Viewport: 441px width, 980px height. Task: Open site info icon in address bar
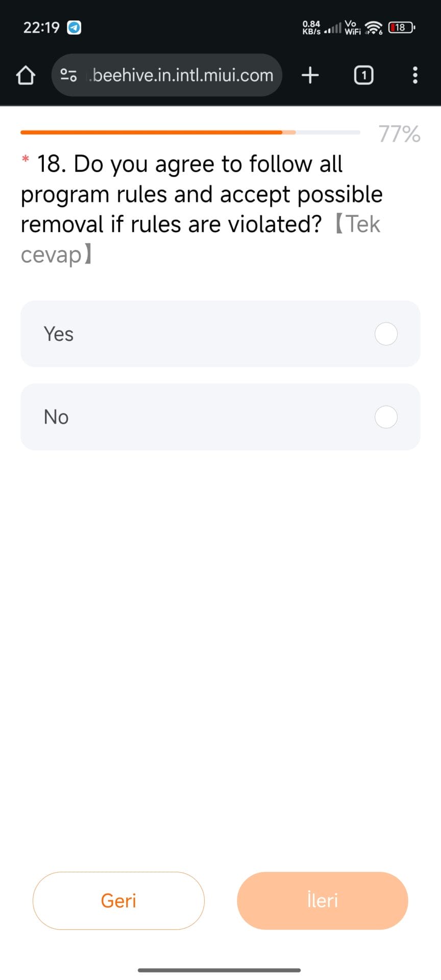pos(68,76)
